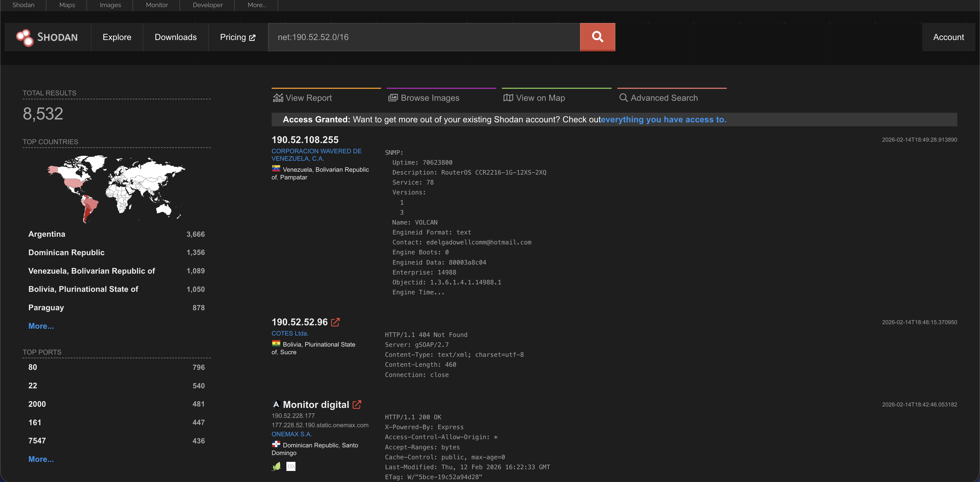The image size is (980, 482).
Task: Click the Browse Images picture icon
Action: [x=393, y=98]
